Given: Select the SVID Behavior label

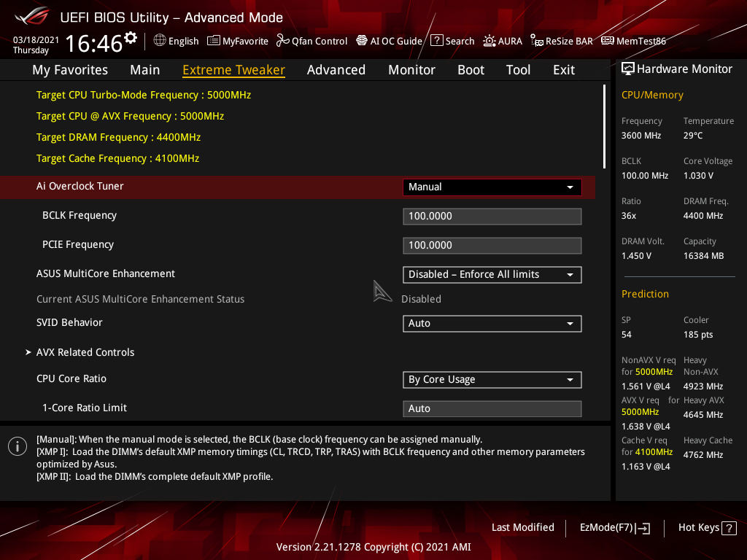Looking at the screenshot, I should (x=69, y=323).
